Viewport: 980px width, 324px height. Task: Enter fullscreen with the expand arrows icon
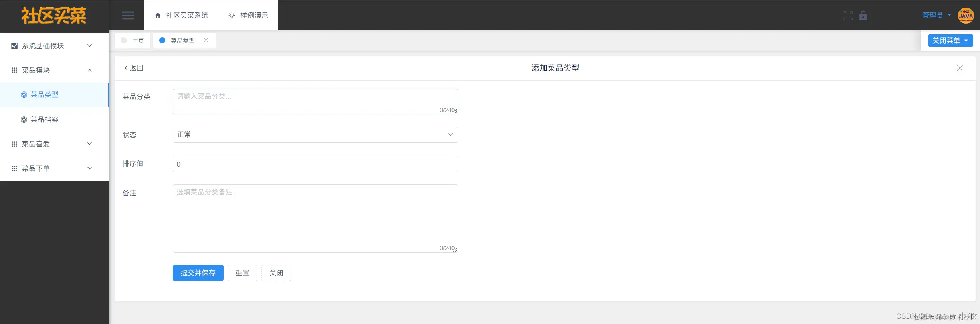tap(848, 16)
